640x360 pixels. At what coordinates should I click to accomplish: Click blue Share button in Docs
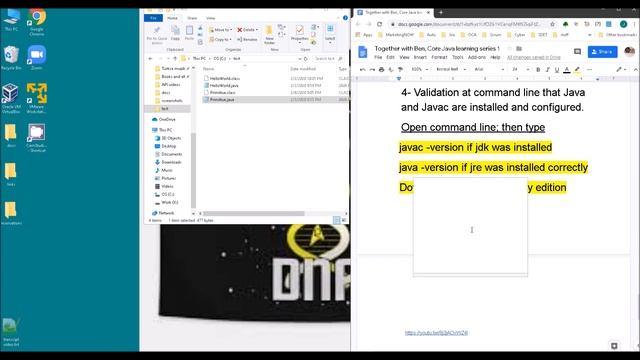coord(602,52)
